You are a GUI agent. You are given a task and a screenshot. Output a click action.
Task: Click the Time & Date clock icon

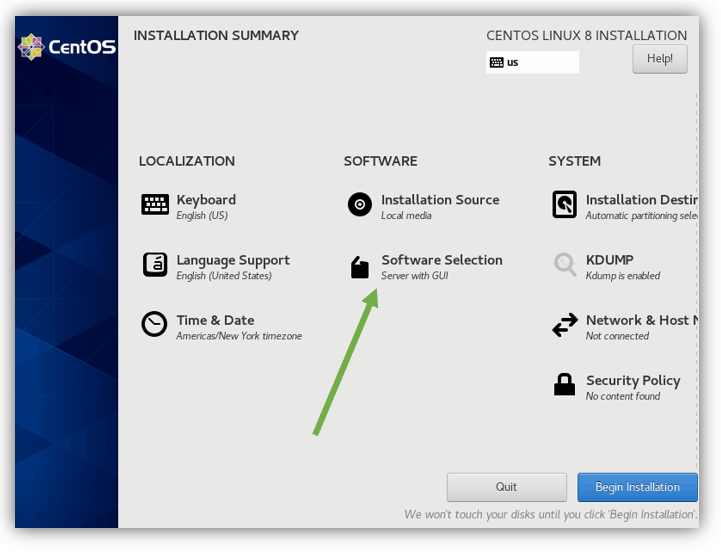(x=154, y=325)
